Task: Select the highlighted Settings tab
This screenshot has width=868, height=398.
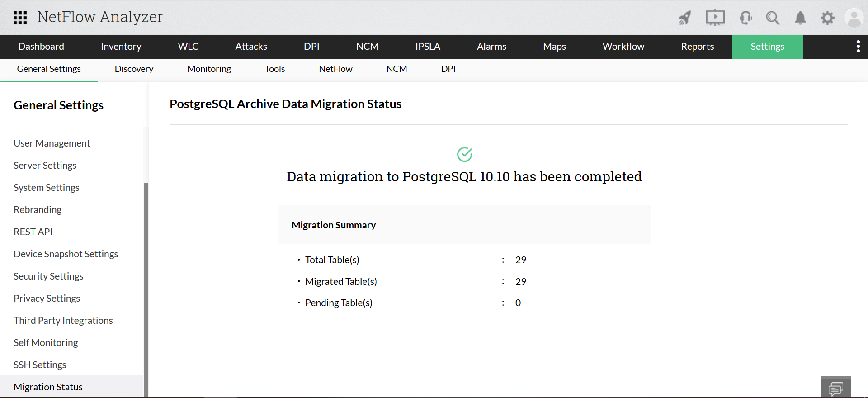Action: pyautogui.click(x=767, y=47)
